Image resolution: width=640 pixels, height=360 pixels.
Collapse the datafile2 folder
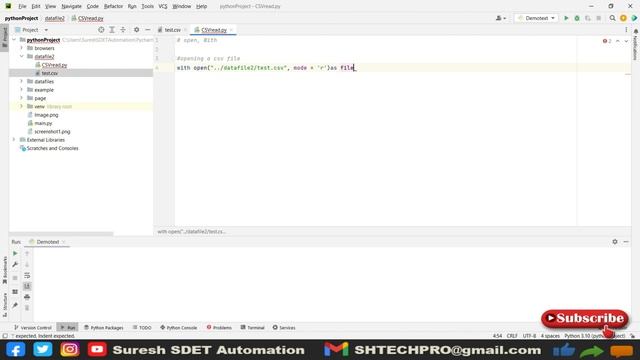coord(22,56)
